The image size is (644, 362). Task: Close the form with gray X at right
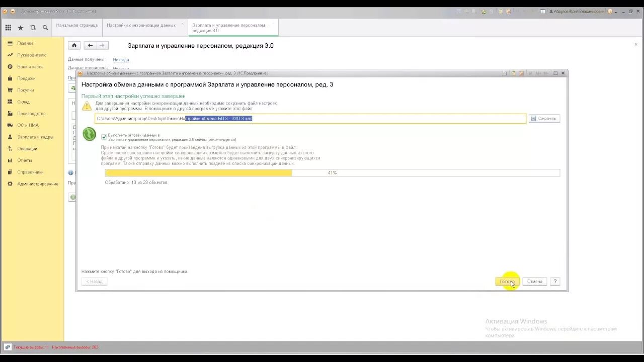coord(636,44)
